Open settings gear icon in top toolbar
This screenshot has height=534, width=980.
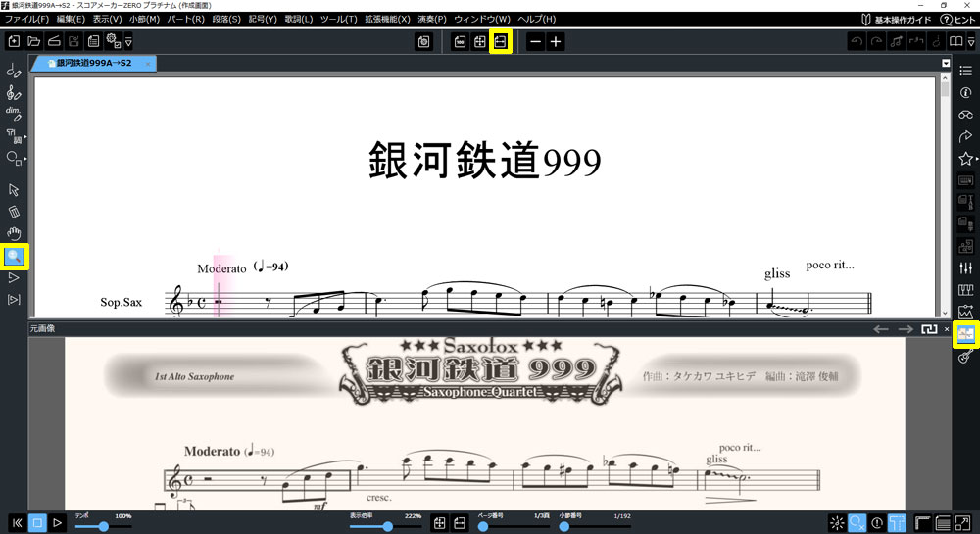[x=113, y=42]
